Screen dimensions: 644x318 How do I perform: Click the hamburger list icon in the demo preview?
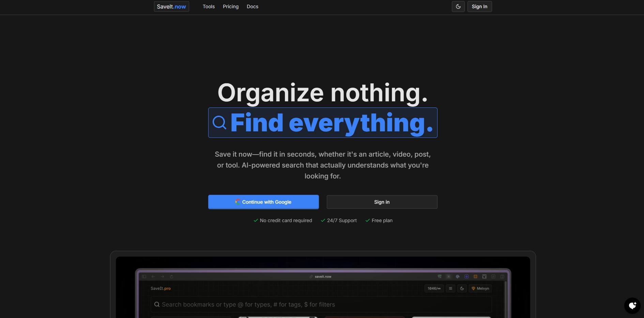point(450,288)
